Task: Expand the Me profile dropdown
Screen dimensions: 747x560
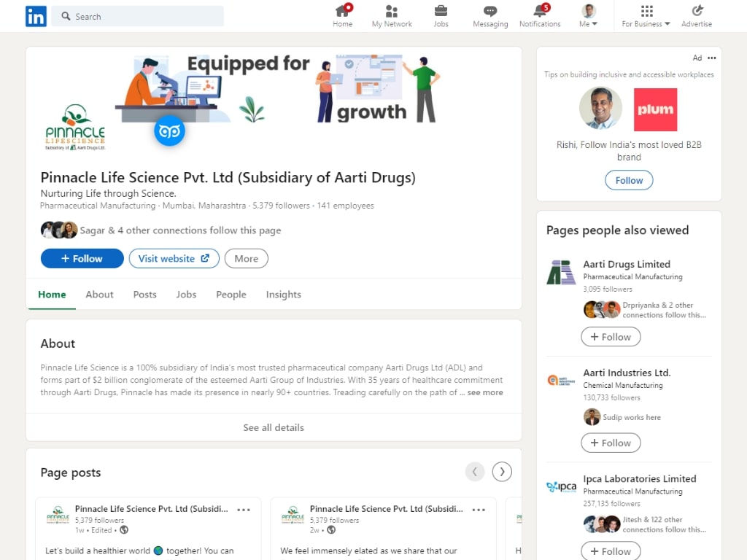Action: (x=588, y=16)
